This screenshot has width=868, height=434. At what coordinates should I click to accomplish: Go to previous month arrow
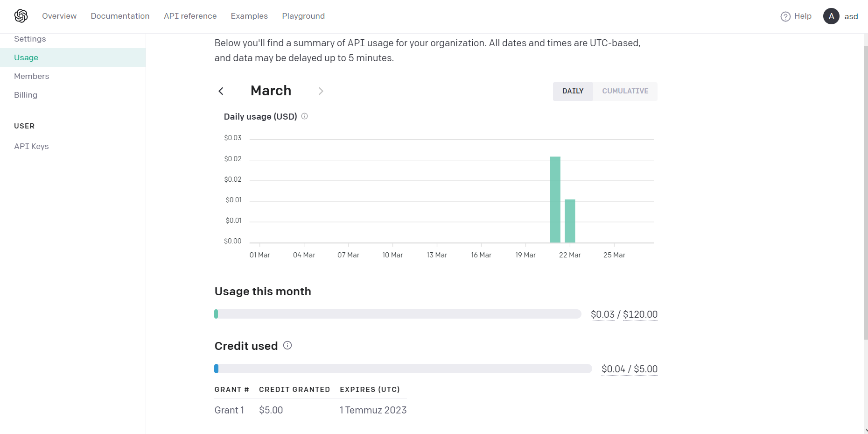click(x=221, y=91)
